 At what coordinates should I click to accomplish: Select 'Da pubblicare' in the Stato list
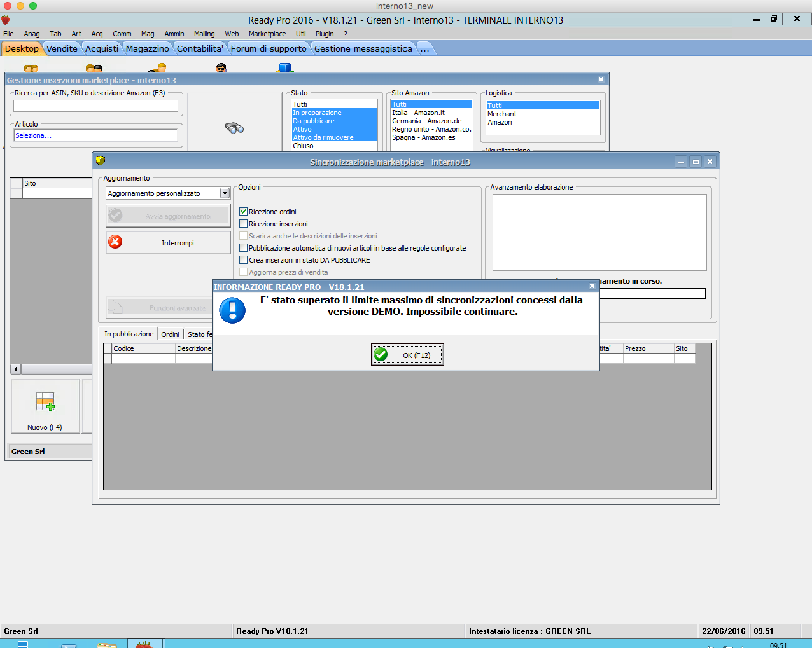point(334,121)
